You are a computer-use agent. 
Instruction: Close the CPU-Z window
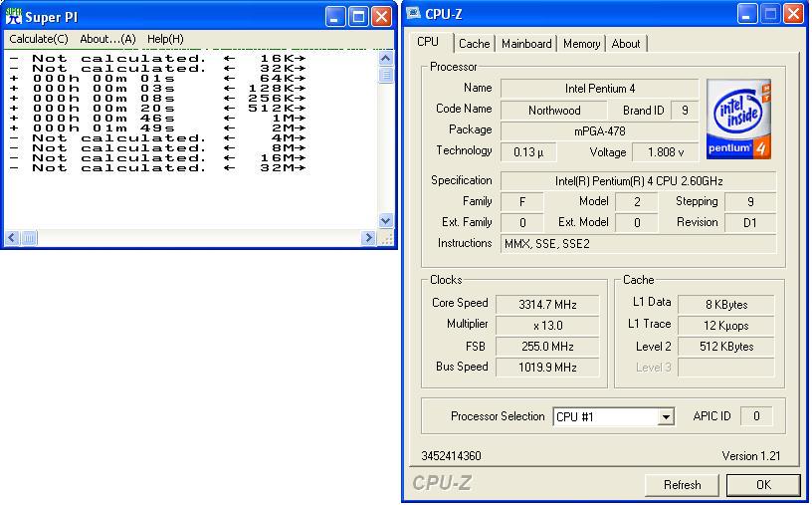coord(793,14)
